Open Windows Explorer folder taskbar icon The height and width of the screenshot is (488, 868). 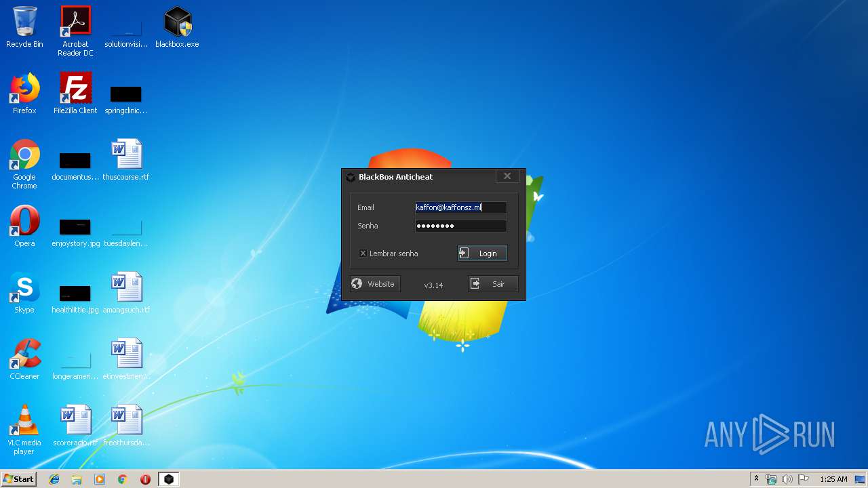coord(77,479)
